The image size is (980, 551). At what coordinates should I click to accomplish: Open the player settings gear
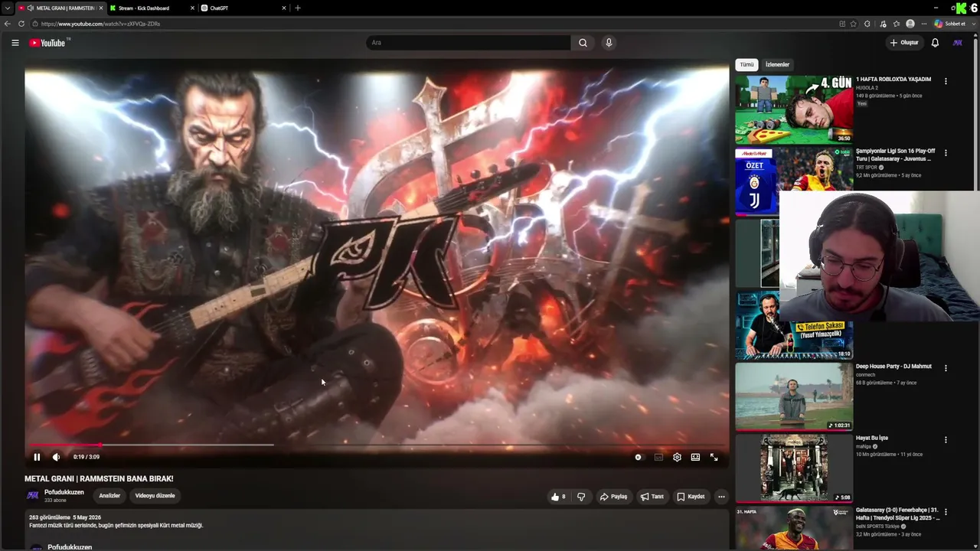click(677, 457)
